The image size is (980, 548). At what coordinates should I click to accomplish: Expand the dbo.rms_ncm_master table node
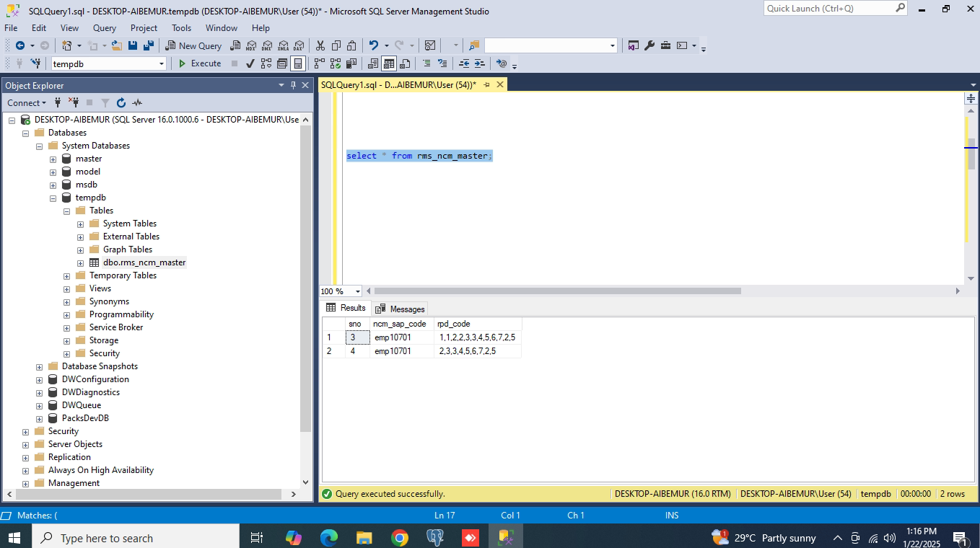(81, 262)
